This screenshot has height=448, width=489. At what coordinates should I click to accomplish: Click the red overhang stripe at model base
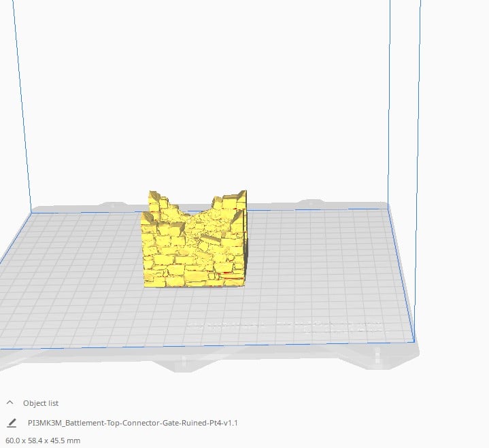(231, 277)
